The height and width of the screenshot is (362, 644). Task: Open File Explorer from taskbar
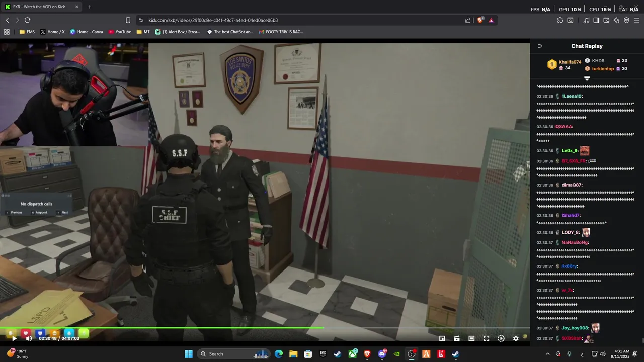point(293,354)
